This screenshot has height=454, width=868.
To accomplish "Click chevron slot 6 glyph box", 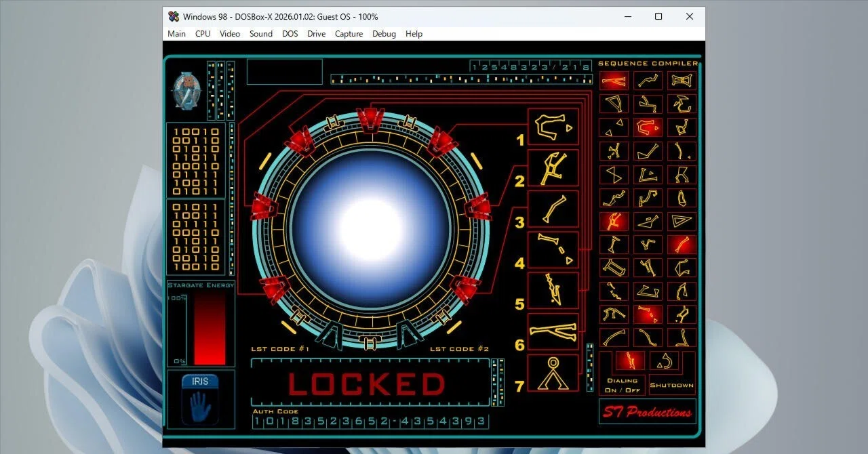I will (x=553, y=331).
